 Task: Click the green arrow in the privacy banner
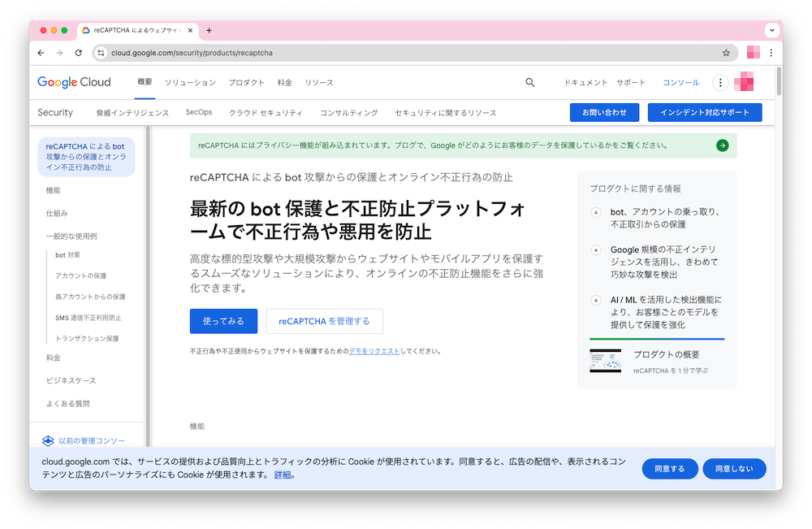(723, 145)
